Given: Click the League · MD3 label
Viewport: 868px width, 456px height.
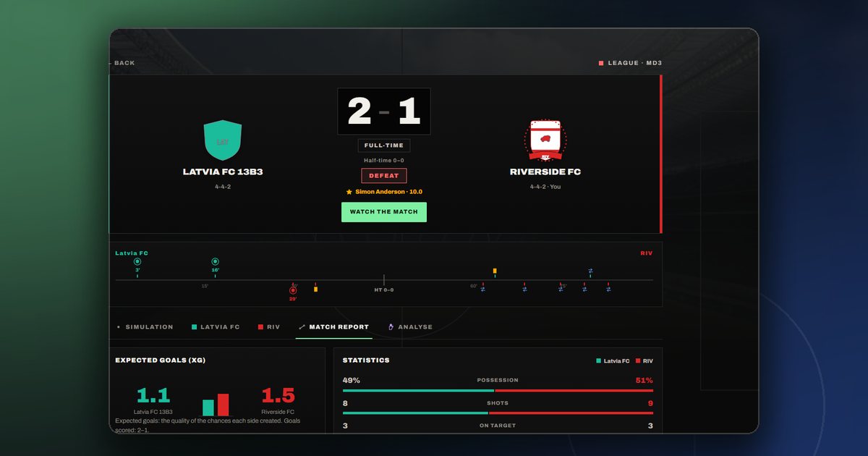Looking at the screenshot, I should pos(635,63).
